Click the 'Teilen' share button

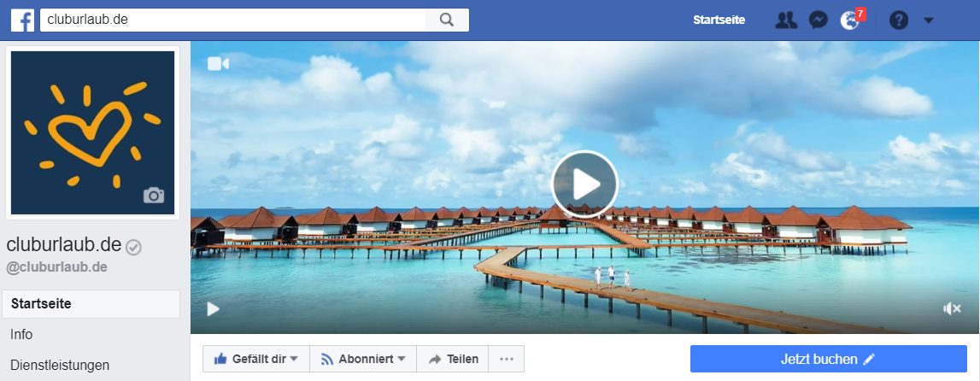tap(452, 359)
